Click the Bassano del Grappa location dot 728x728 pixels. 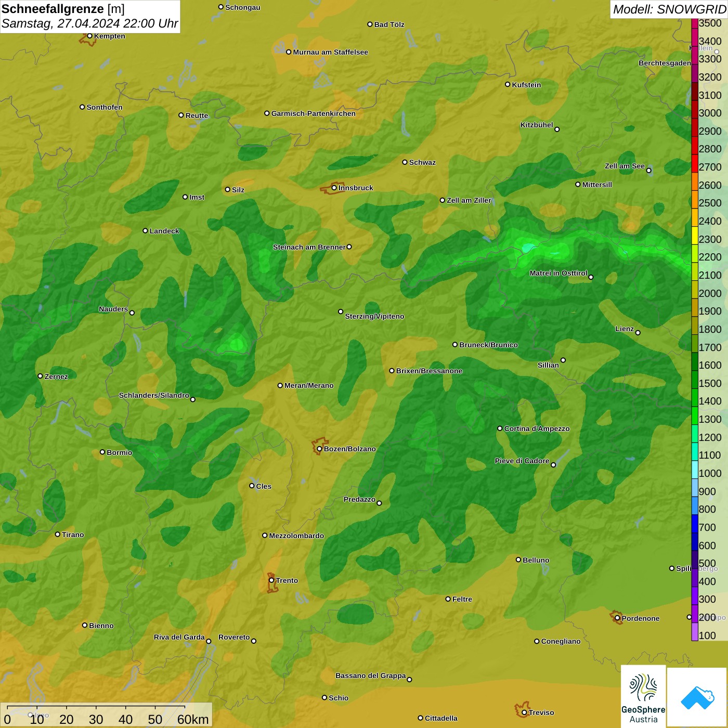409,679
